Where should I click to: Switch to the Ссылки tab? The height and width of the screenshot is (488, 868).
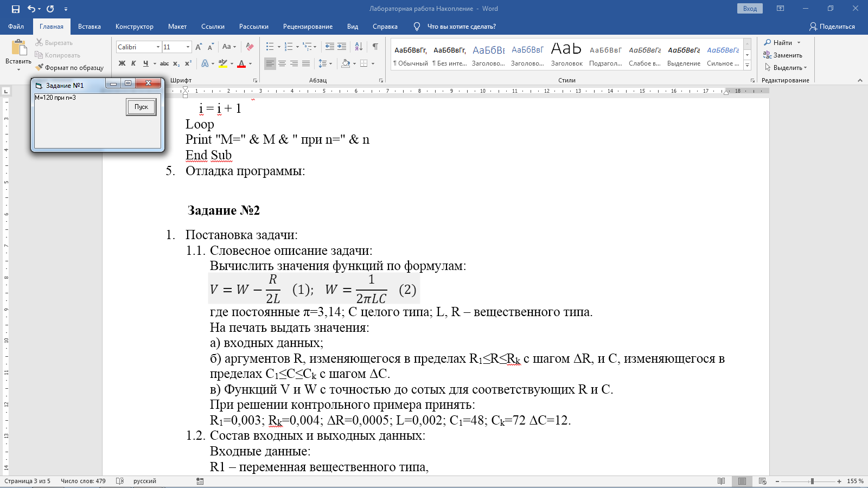(213, 27)
